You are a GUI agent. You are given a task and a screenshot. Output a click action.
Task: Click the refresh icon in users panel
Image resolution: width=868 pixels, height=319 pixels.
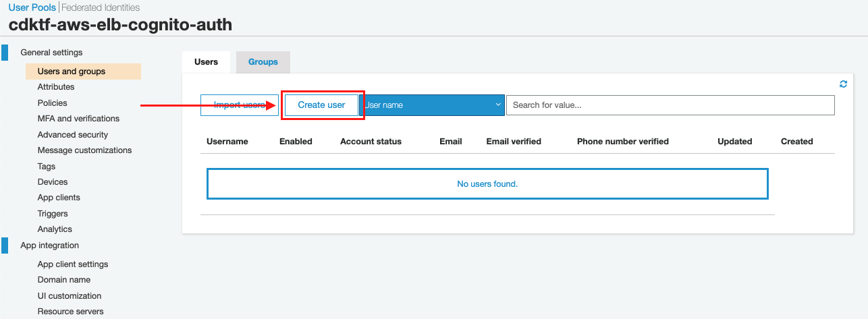pos(843,84)
